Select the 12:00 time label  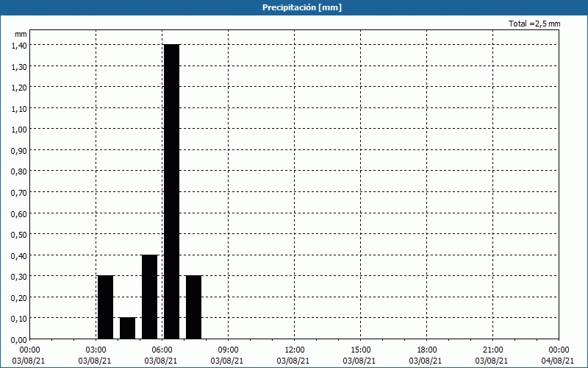295,350
